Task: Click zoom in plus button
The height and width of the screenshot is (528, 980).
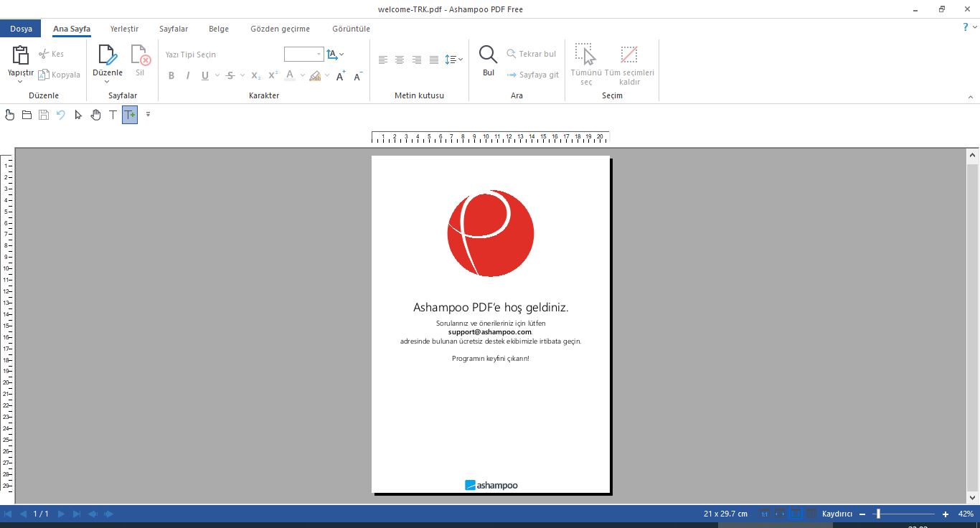Action: [946, 514]
